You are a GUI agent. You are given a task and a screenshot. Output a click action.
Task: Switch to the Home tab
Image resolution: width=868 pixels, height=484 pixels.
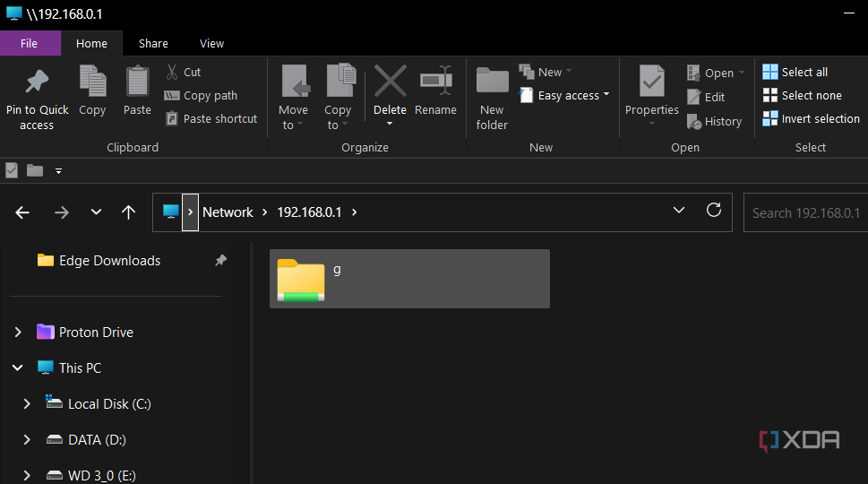91,43
